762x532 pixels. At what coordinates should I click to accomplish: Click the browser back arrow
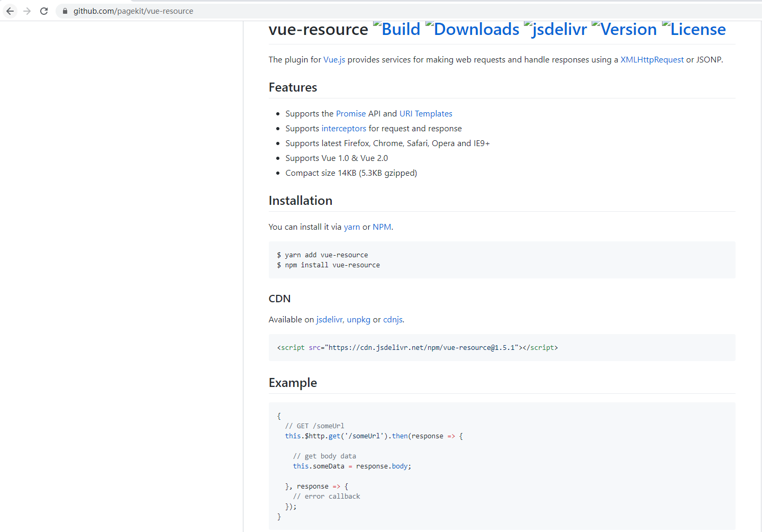tap(10, 11)
